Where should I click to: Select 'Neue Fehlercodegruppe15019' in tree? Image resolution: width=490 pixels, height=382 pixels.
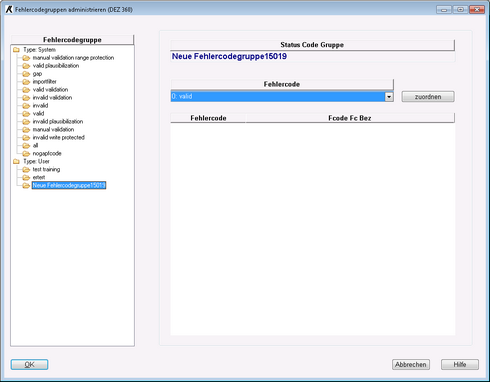coord(69,185)
